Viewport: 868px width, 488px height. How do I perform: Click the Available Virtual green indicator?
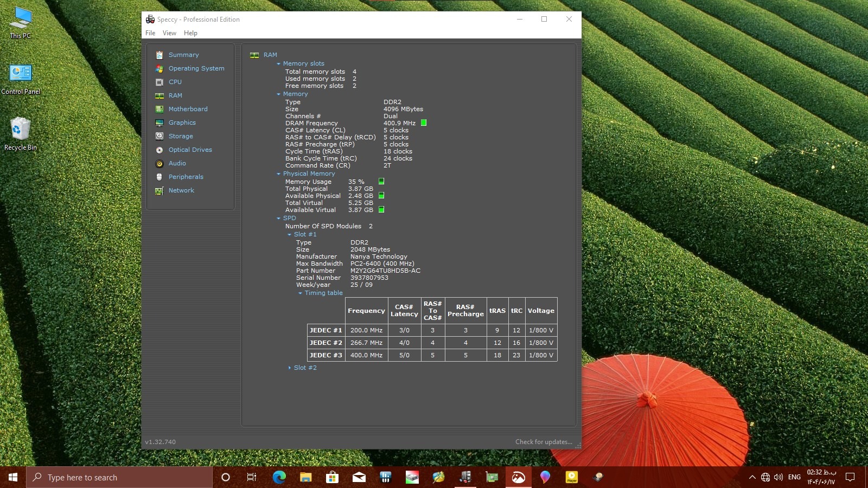point(381,209)
